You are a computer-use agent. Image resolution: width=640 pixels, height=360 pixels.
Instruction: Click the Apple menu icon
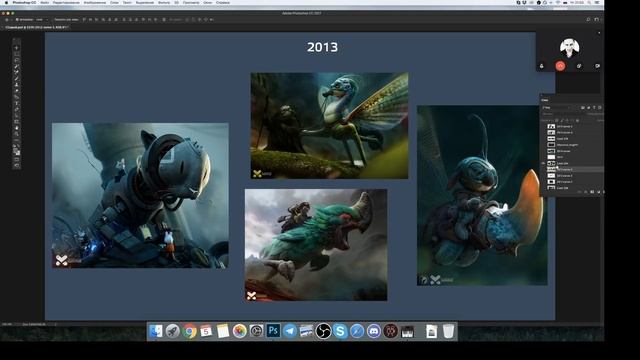tap(6, 2)
